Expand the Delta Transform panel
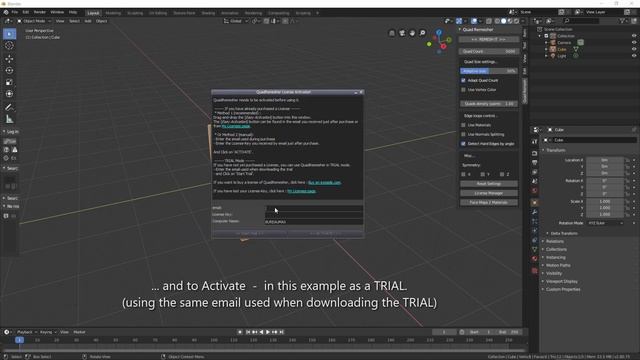The height and width of the screenshot is (360, 640). (563, 233)
